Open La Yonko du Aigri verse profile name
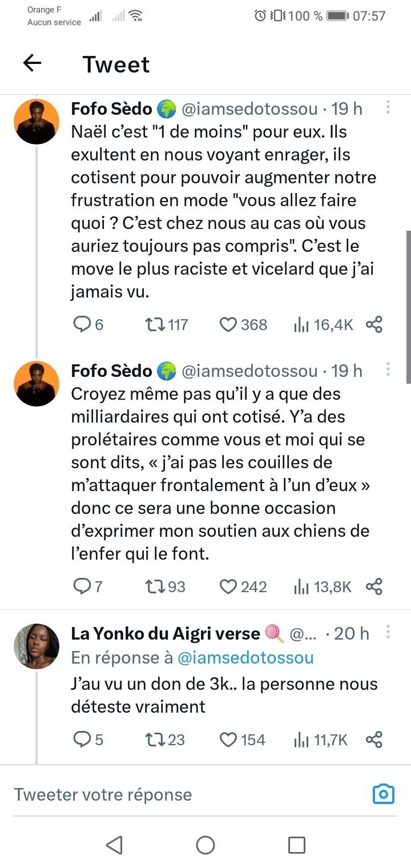The width and height of the screenshot is (411, 868). click(x=166, y=633)
